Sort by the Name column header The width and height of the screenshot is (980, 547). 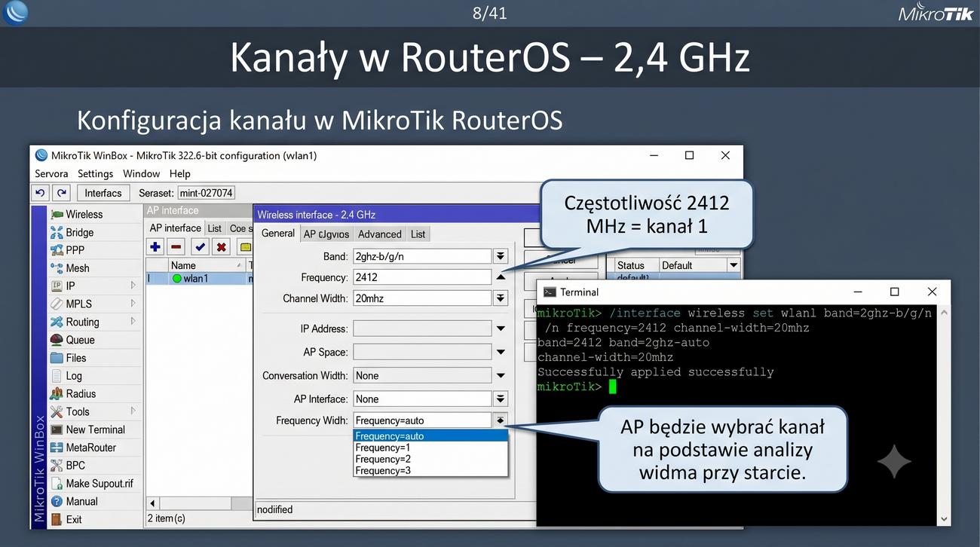[207, 265]
